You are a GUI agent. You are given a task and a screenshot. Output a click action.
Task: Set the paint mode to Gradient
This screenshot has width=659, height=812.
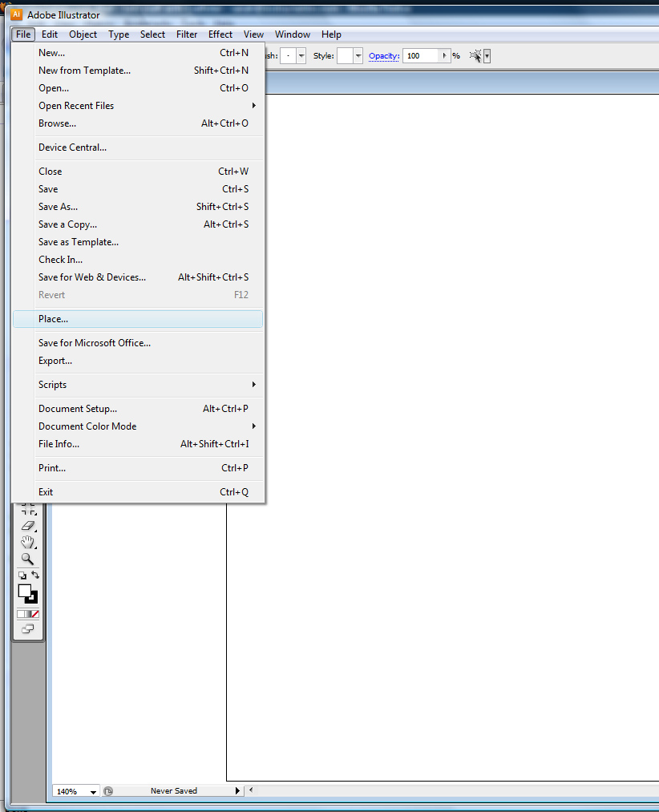click(x=27, y=614)
